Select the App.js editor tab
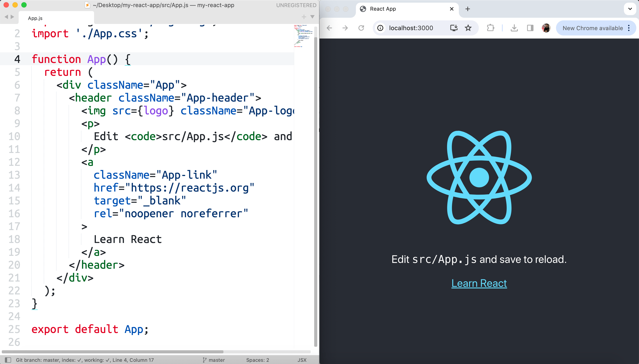The height and width of the screenshot is (364, 639). (x=35, y=18)
